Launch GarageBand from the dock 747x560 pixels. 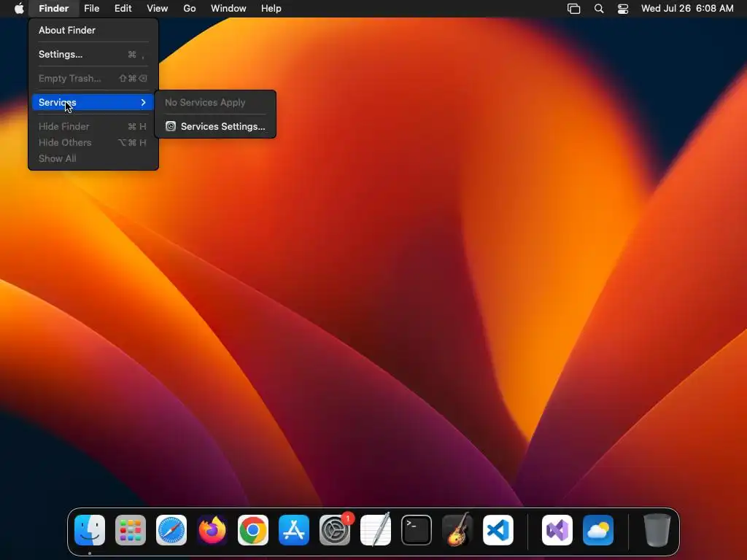(x=457, y=530)
